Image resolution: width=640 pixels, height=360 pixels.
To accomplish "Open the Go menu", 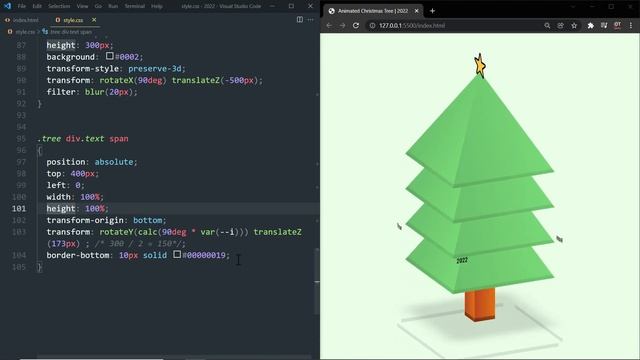I will 98,6.
